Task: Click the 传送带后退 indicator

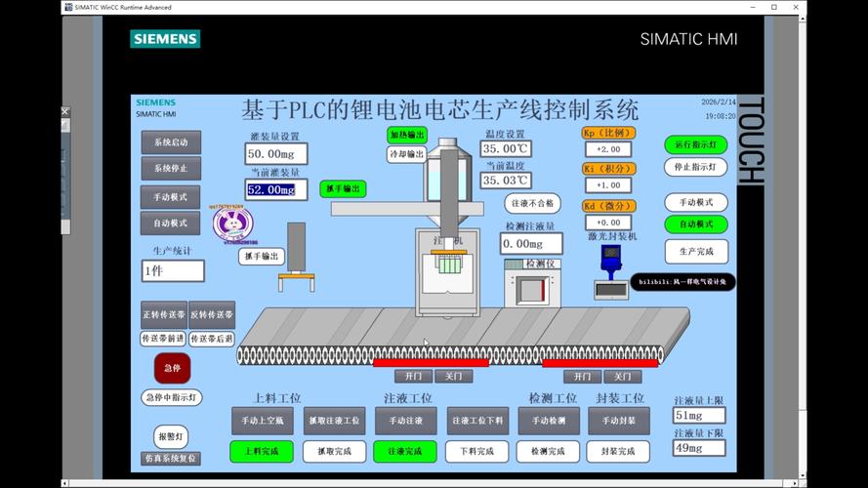Action: 212,339
